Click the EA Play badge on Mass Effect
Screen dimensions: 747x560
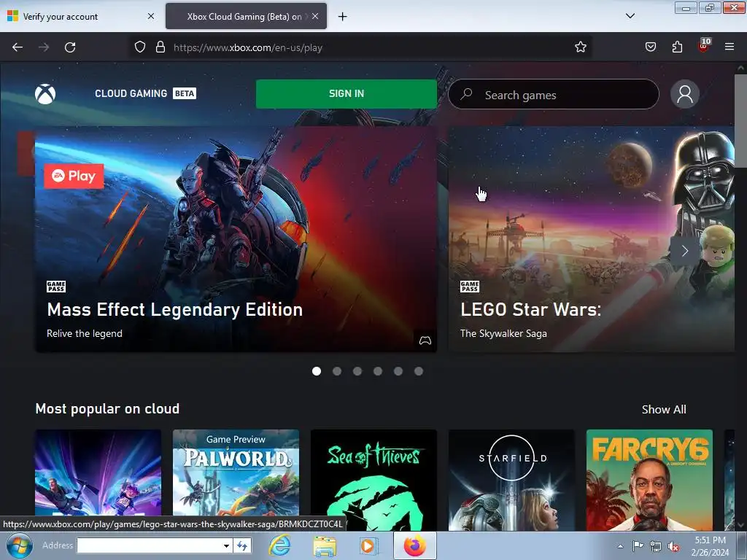click(x=74, y=176)
